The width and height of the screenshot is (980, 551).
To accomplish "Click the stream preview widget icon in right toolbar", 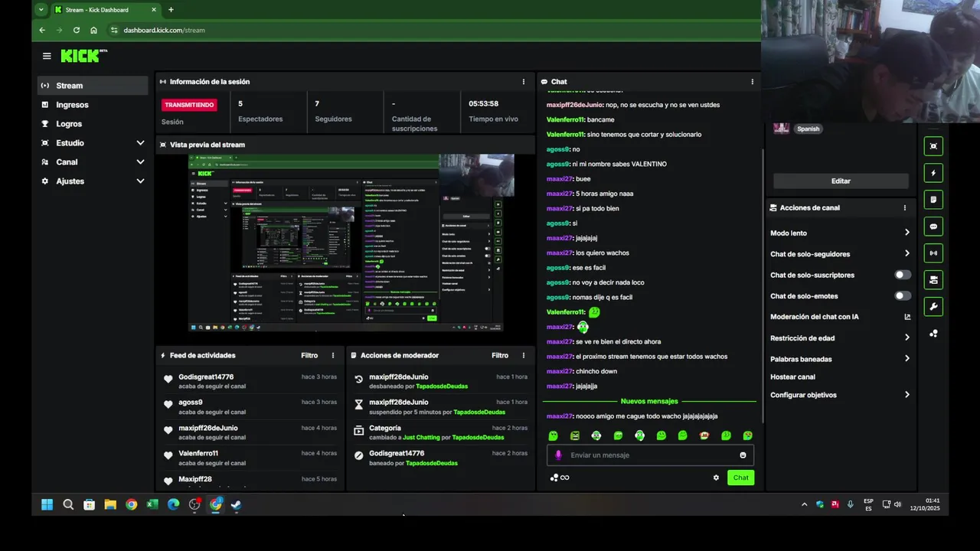I will tap(933, 146).
